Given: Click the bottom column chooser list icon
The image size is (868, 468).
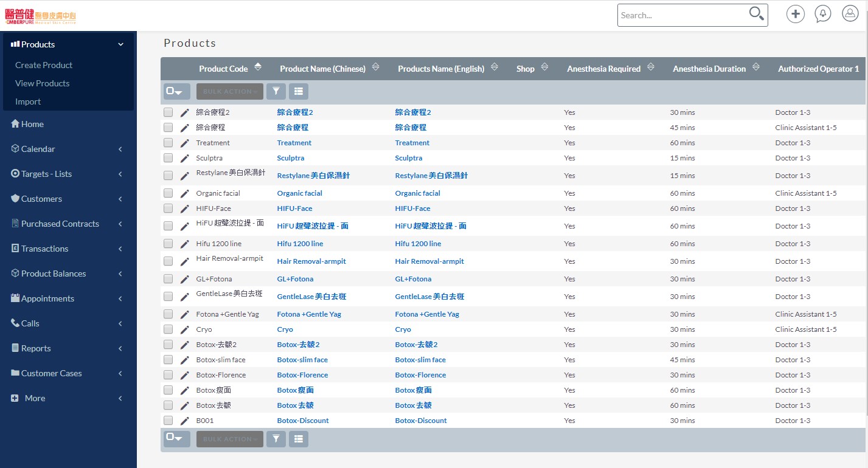Looking at the screenshot, I should (x=298, y=439).
